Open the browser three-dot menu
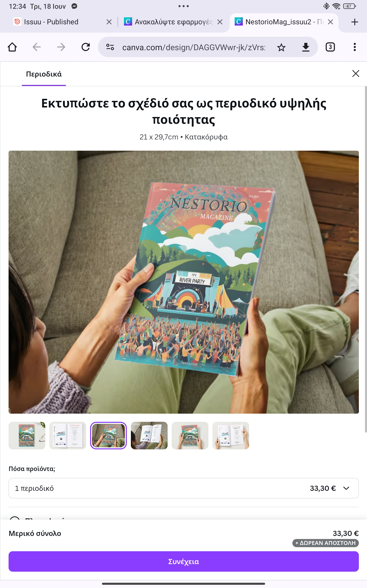This screenshot has width=367, height=588. (x=355, y=47)
